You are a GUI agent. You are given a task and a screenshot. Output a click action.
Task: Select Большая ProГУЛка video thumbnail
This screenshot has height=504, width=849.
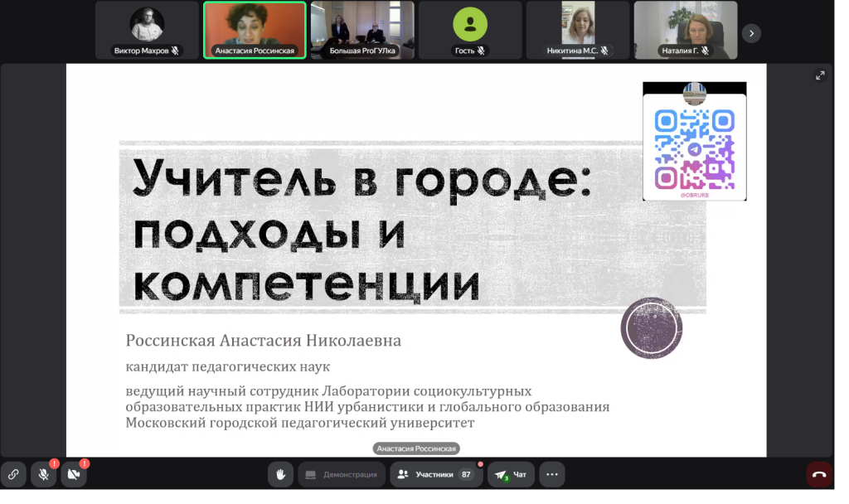click(362, 26)
